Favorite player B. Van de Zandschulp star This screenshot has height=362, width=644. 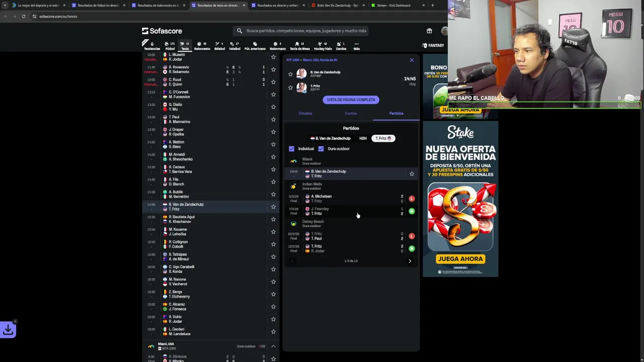[x=290, y=74]
